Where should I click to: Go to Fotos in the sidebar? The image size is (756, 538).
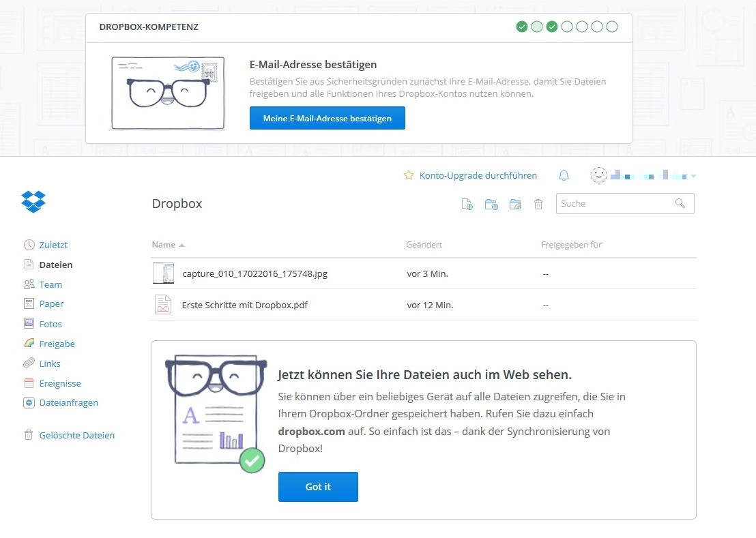(50, 324)
